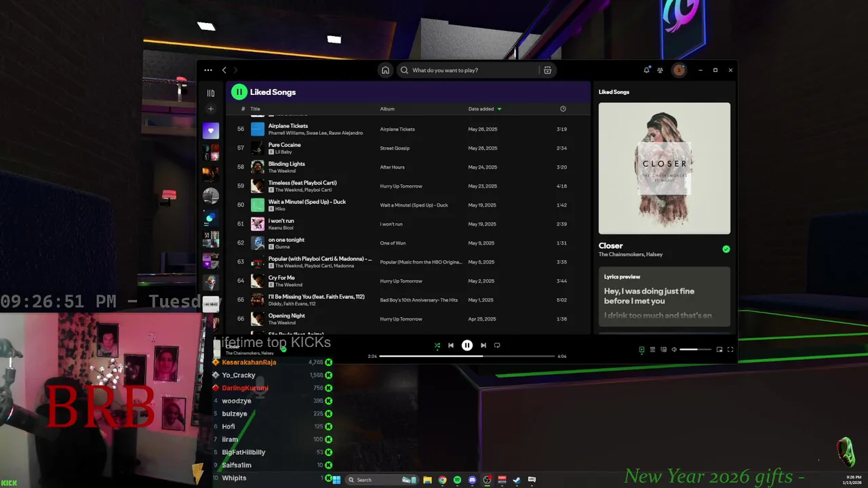Open Google Chrome from taskbar
Image resolution: width=868 pixels, height=488 pixels.
click(x=442, y=480)
